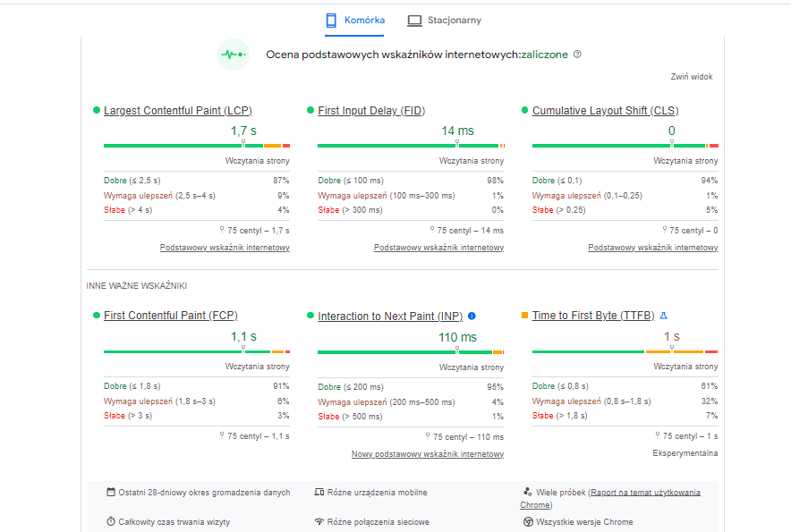The height and width of the screenshot is (532, 791).
Task: Open Cumulative Layout Shift (CLS) link
Action: 605,111
